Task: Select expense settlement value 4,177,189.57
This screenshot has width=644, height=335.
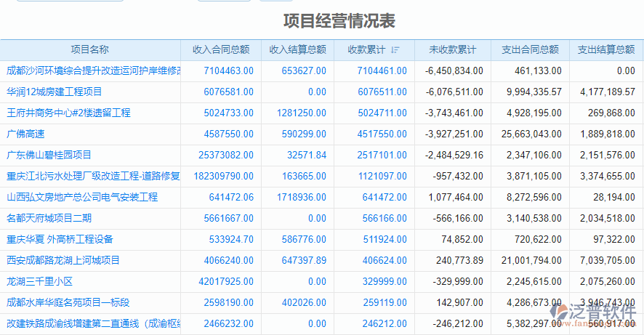Action: pos(608,92)
